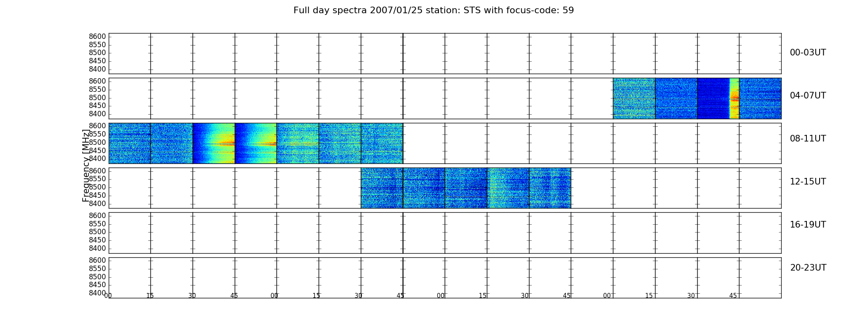Click the 8450 tick label in 04-07UT row
This screenshot has width=868, height=331.
pyautogui.click(x=98, y=106)
